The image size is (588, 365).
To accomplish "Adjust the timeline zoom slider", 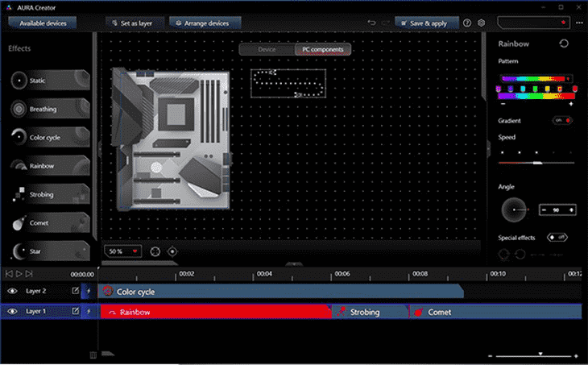I will 533,355.
